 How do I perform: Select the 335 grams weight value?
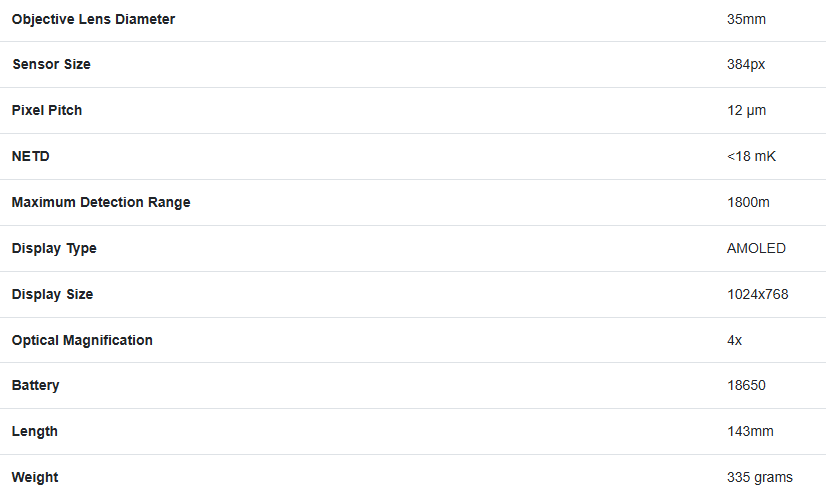click(x=760, y=478)
